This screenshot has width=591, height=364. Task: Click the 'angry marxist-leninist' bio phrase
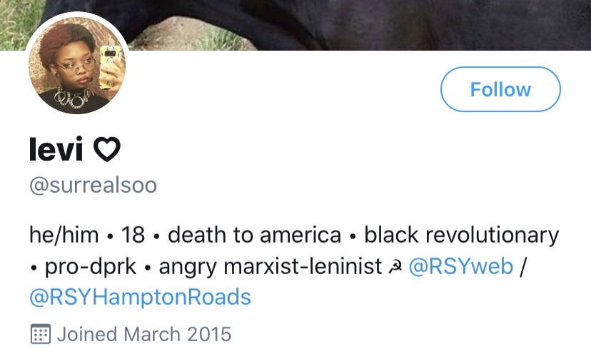point(271,267)
